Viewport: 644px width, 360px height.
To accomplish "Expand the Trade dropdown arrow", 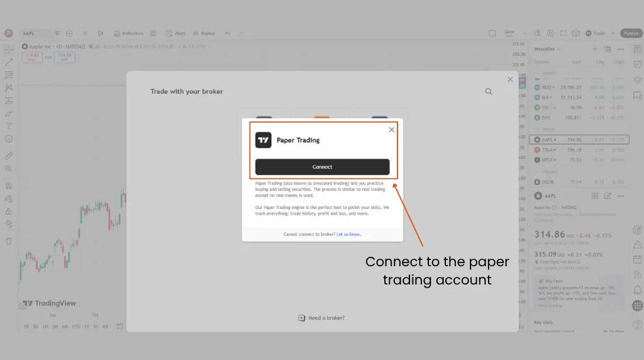I will [613, 33].
